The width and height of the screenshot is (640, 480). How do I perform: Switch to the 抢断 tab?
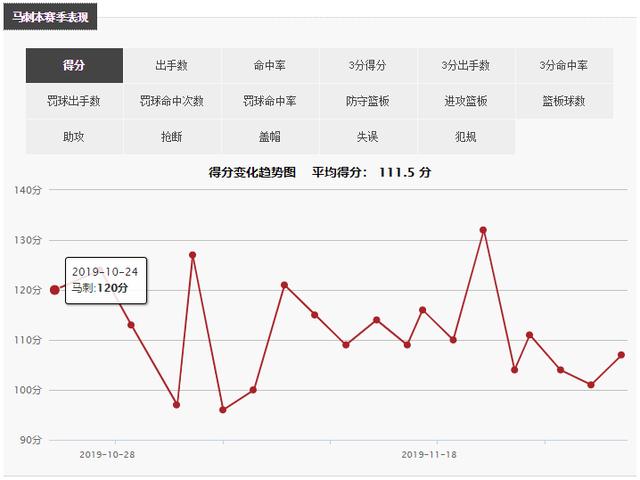pyautogui.click(x=172, y=136)
